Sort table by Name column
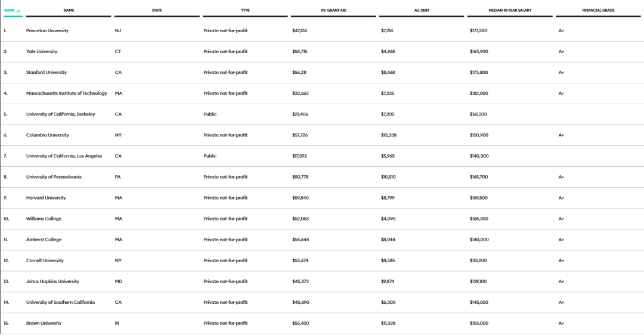 [x=69, y=10]
